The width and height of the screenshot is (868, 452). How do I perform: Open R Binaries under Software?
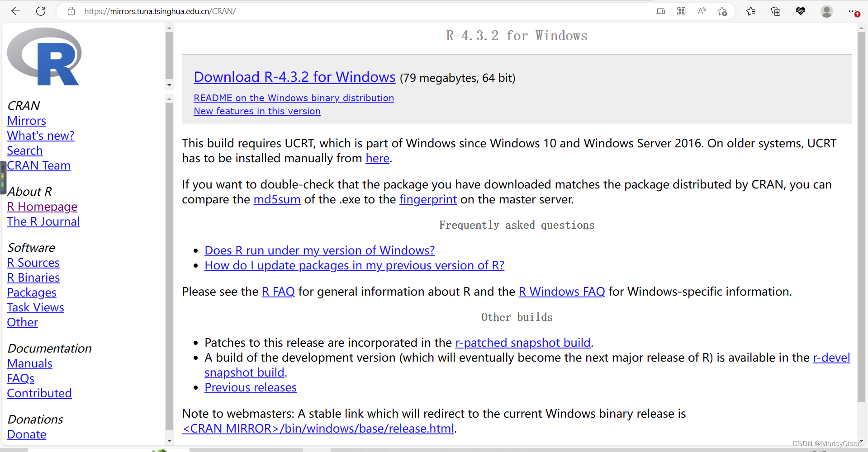point(33,278)
